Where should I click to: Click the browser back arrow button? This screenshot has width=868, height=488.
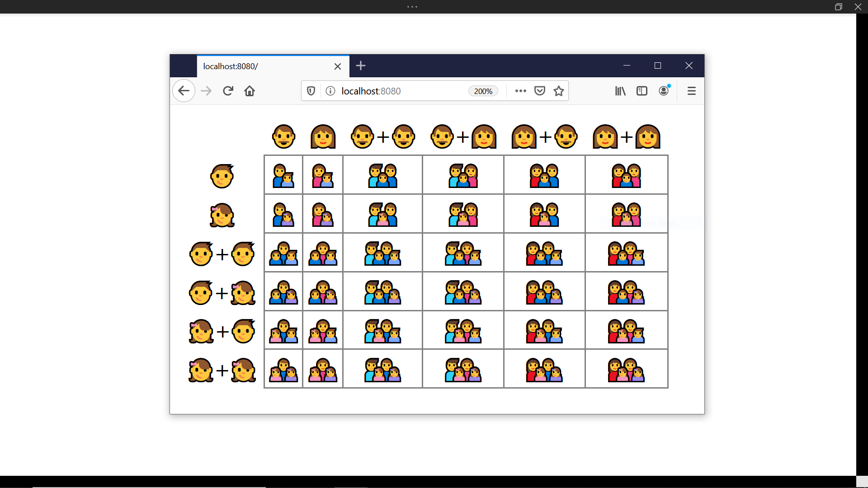pyautogui.click(x=184, y=91)
